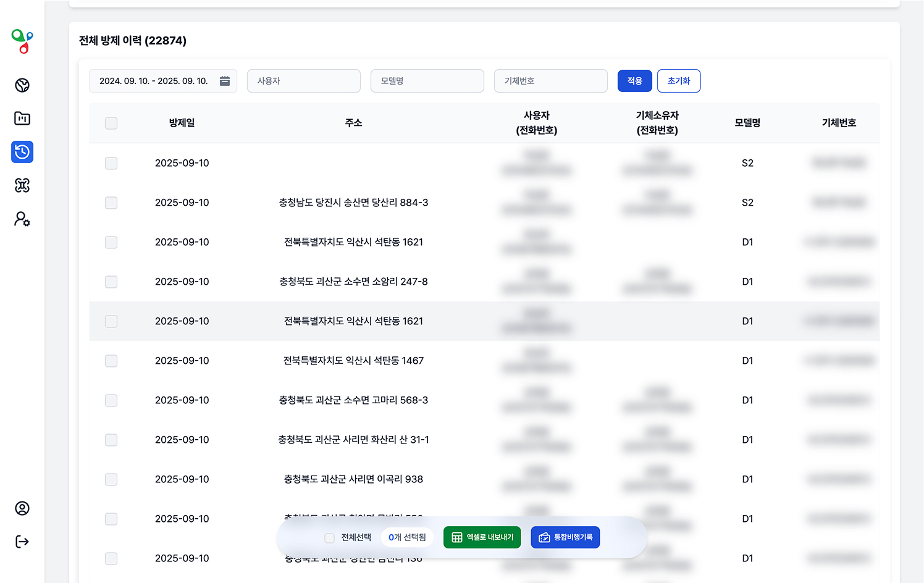The width and height of the screenshot is (924, 583).
Task: Click the 모델명 filter input field
Action: (427, 81)
